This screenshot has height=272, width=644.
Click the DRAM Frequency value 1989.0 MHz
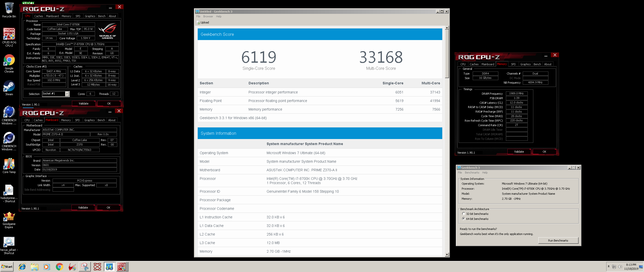pyautogui.click(x=516, y=93)
